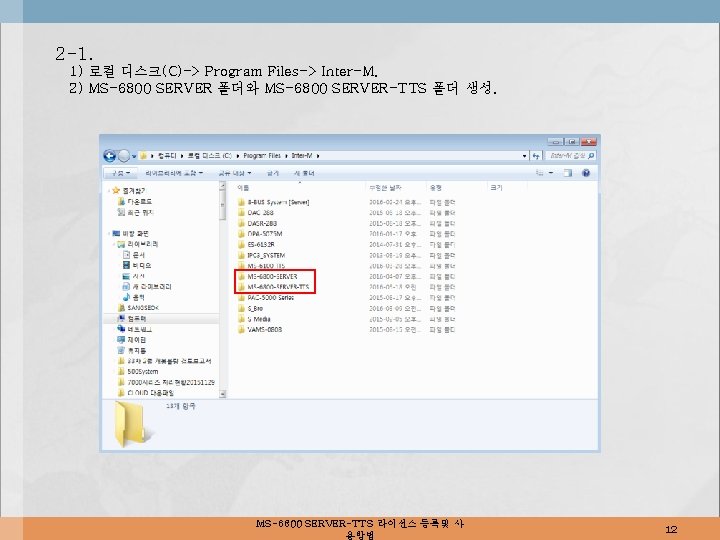Screen dimensions: 720x540
Task: Sort by the 크기 (Size) column header
Action: tap(496, 188)
